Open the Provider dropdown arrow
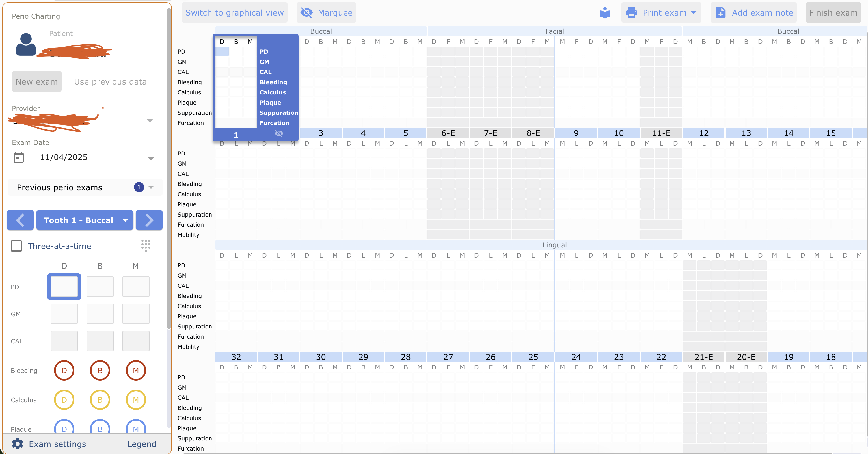 (x=150, y=121)
